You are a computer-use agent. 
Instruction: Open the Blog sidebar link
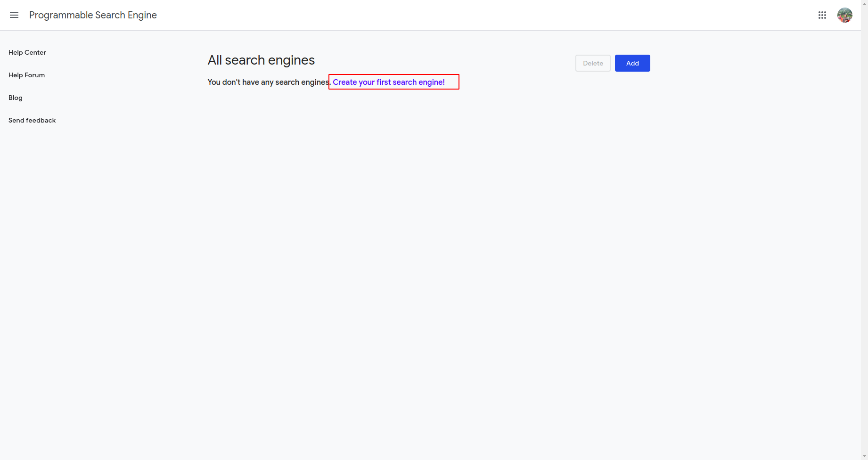16,98
